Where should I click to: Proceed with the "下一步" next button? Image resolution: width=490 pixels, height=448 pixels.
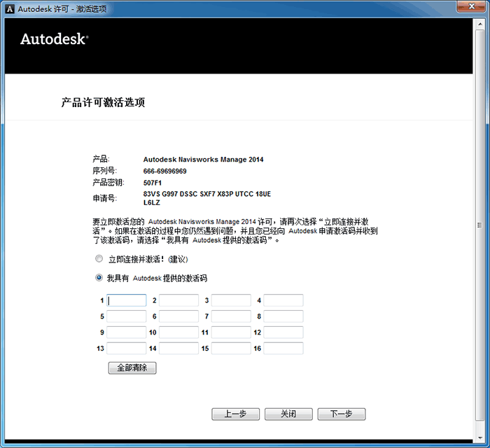[341, 414]
